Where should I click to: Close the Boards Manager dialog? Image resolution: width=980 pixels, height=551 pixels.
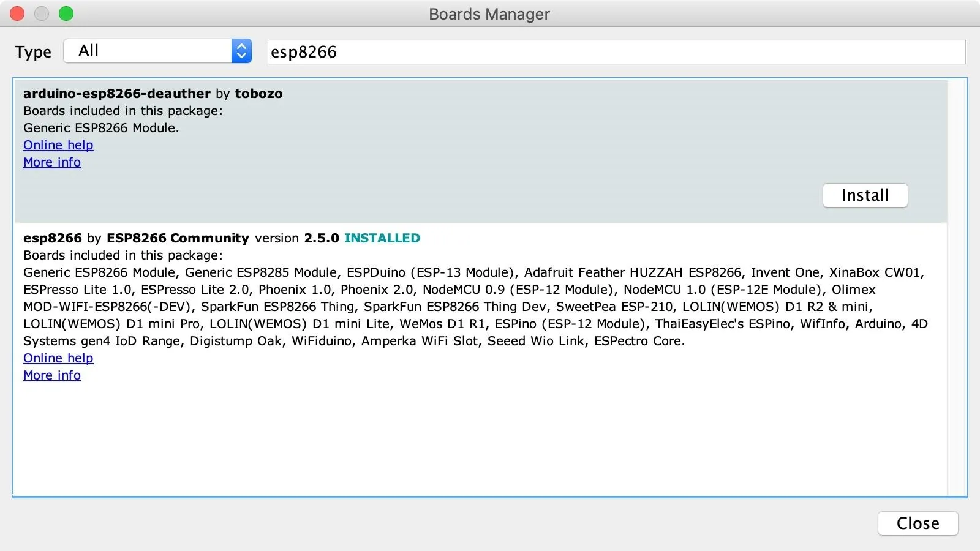(918, 523)
